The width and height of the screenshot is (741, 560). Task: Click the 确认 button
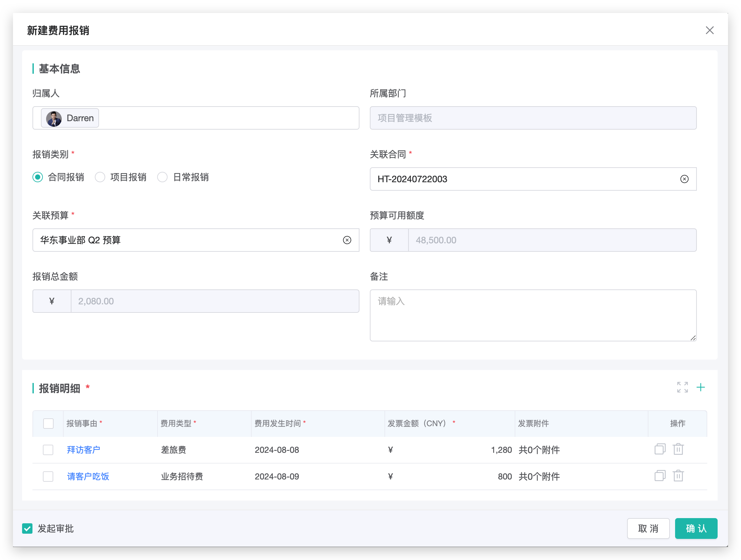pos(696,528)
